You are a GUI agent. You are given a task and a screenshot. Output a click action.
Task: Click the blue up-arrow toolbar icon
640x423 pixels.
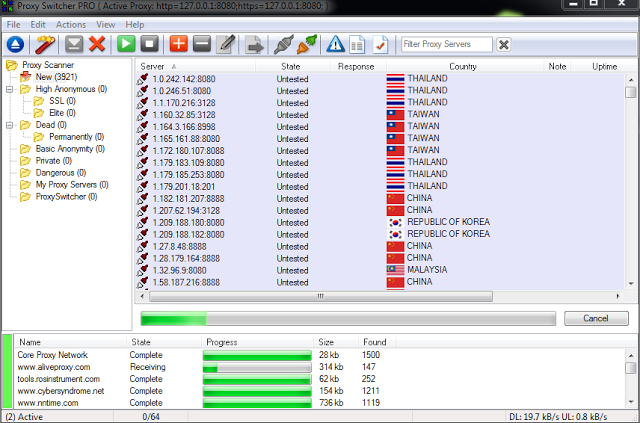tap(15, 44)
